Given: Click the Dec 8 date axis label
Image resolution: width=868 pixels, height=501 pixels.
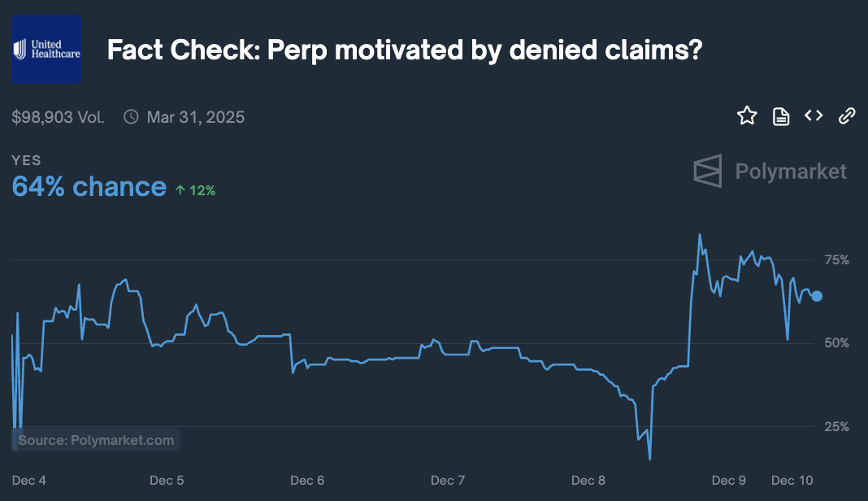Looking at the screenshot, I should tap(588, 481).
